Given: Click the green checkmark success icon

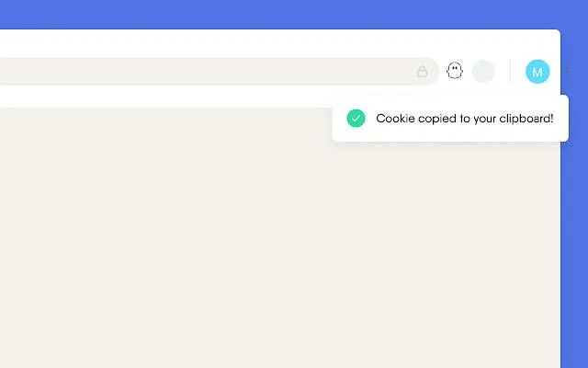Looking at the screenshot, I should click(356, 119).
